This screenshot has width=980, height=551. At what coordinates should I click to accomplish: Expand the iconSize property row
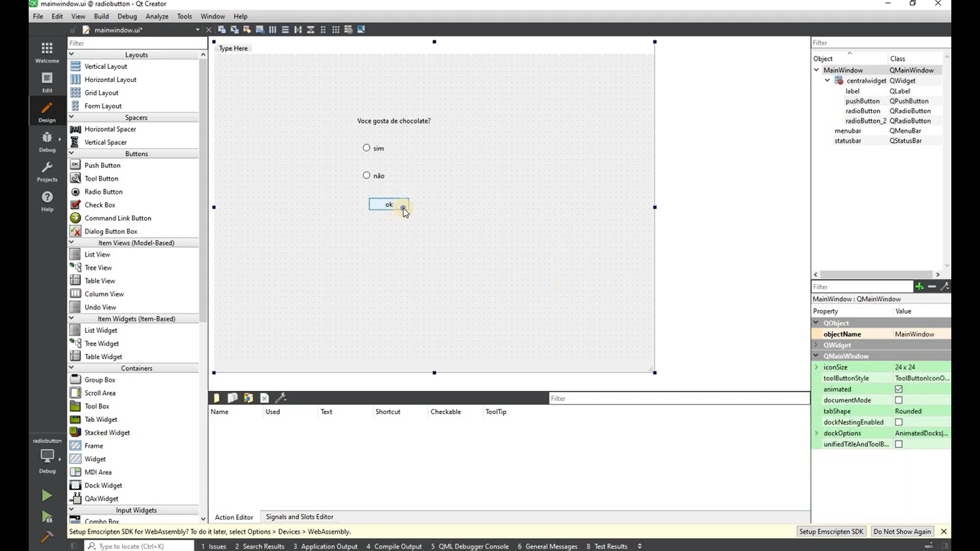coord(816,367)
